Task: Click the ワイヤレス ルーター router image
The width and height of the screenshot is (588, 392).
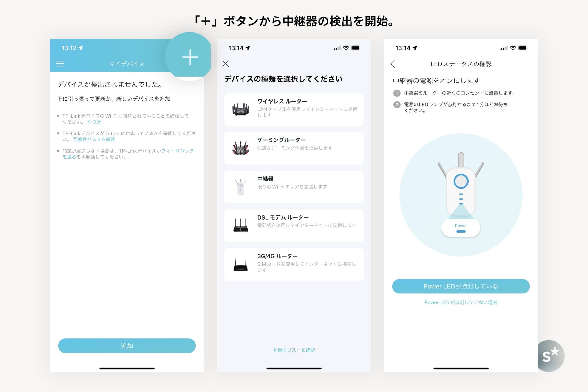Action: 240,110
